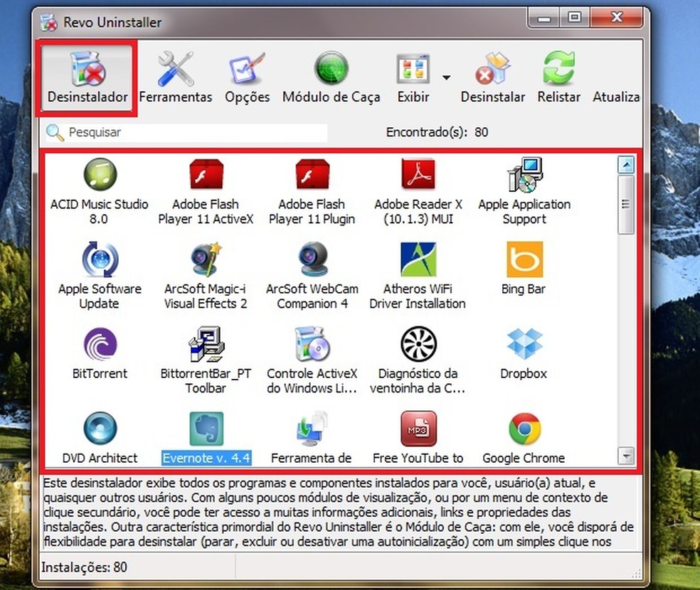This screenshot has width=700, height=590.
Task: Activate Módulo de Caça
Action: (332, 78)
